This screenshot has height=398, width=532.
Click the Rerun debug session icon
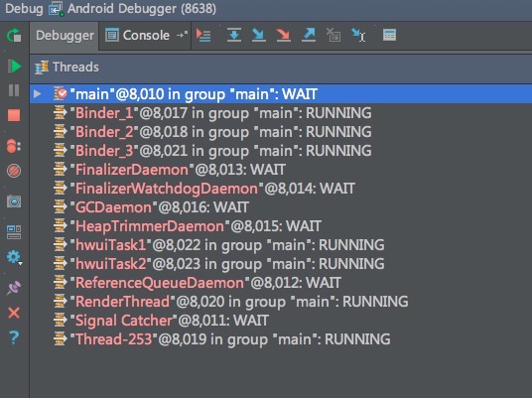(x=14, y=36)
